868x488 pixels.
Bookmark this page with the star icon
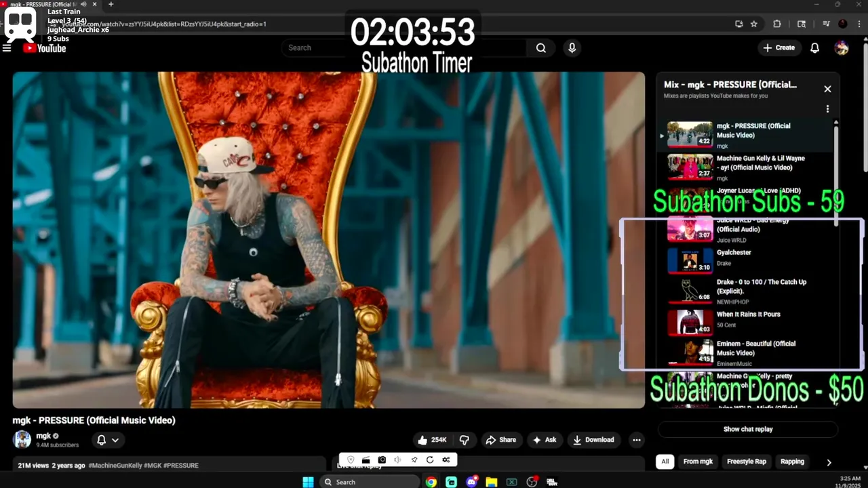pos(754,24)
